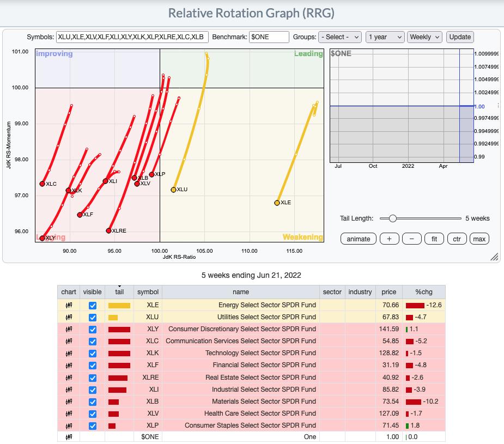
Task: Open the chart icon for XLV row
Action: (x=69, y=414)
